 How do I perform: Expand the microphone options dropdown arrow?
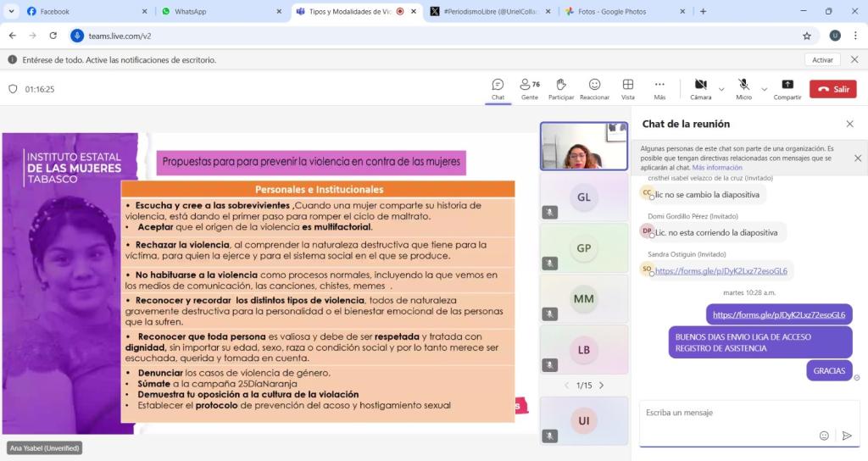tap(764, 89)
